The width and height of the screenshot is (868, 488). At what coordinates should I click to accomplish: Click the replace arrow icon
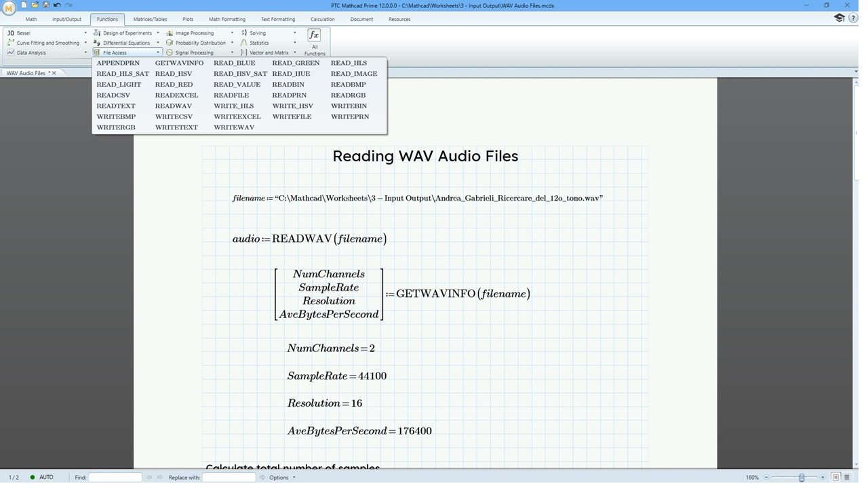point(262,477)
